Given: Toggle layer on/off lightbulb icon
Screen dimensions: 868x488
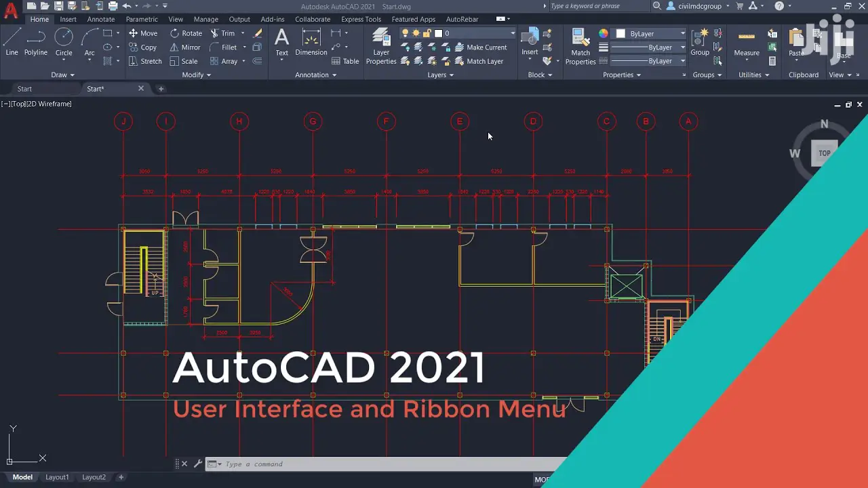Looking at the screenshot, I should pos(406,33).
